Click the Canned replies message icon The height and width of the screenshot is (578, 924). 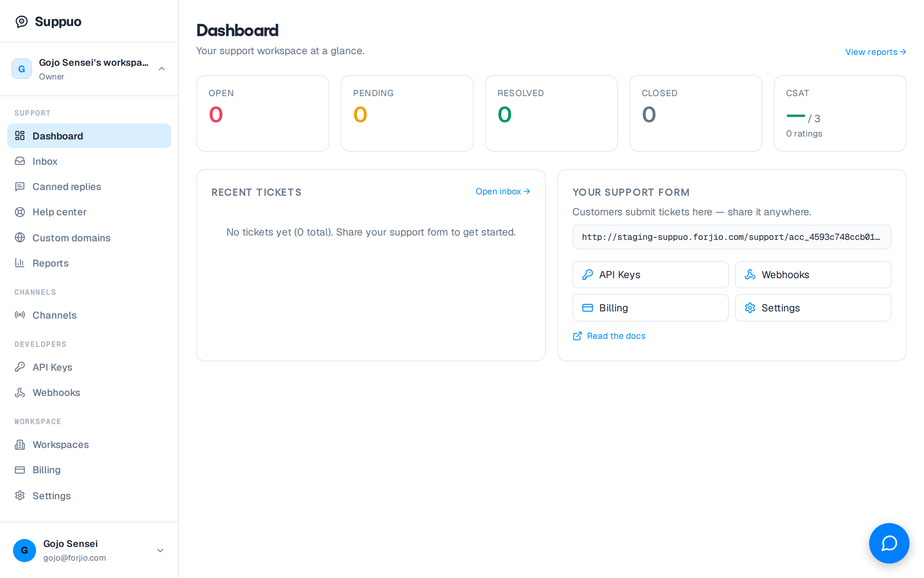(x=20, y=186)
